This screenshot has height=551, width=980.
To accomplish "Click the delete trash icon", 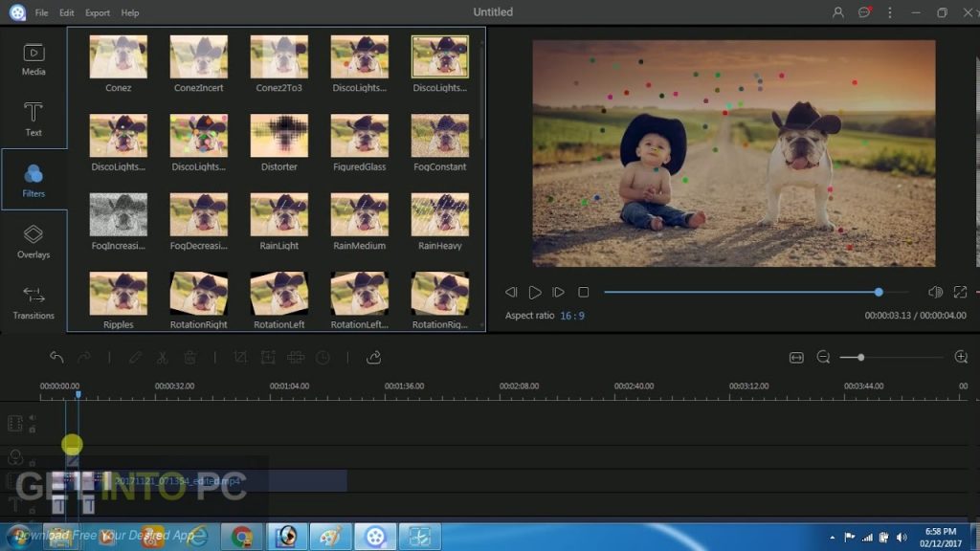I will (190, 358).
